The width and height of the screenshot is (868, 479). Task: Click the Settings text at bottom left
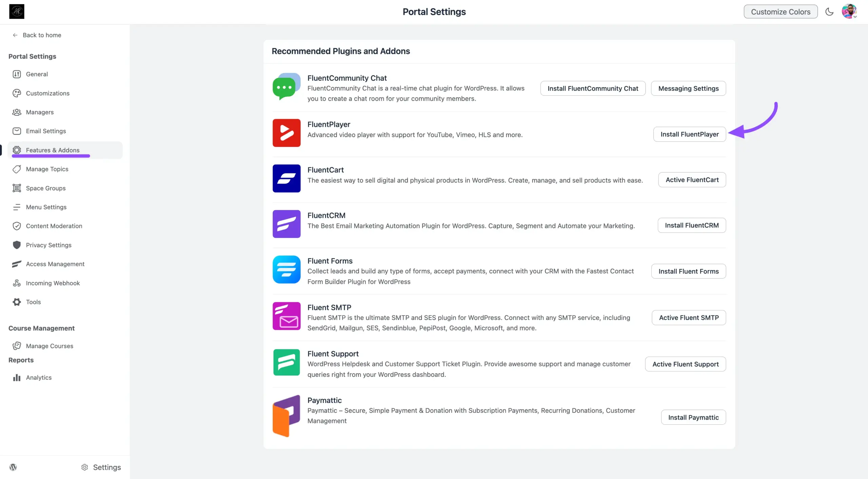click(x=107, y=467)
